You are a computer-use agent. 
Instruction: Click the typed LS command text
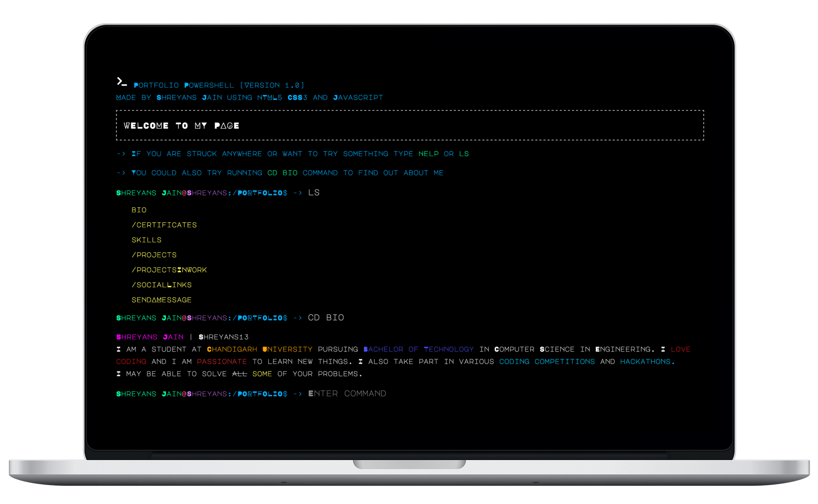click(x=314, y=193)
